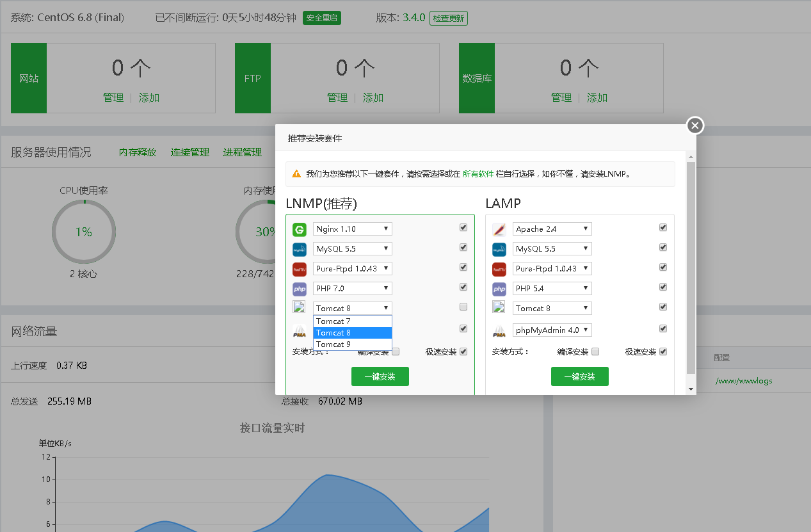
Task: Click the Tomcat broken-image icon in LNMP list
Action: coord(299,307)
